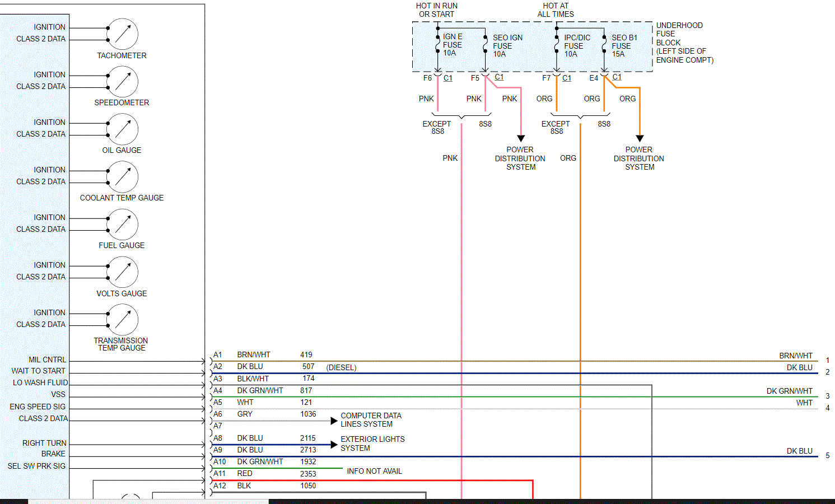The image size is (835, 504).
Task: Open the C1 connector link beside F7
Action: (567, 78)
